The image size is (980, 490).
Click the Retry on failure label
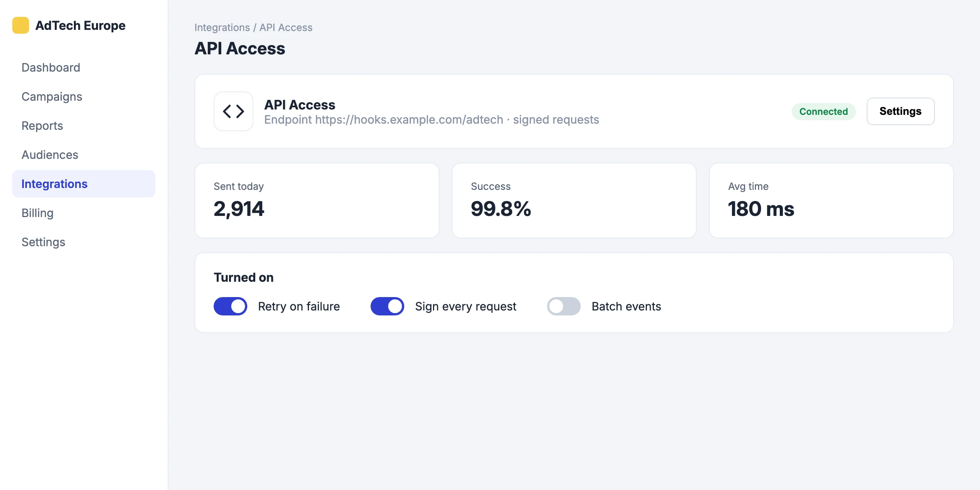(299, 307)
